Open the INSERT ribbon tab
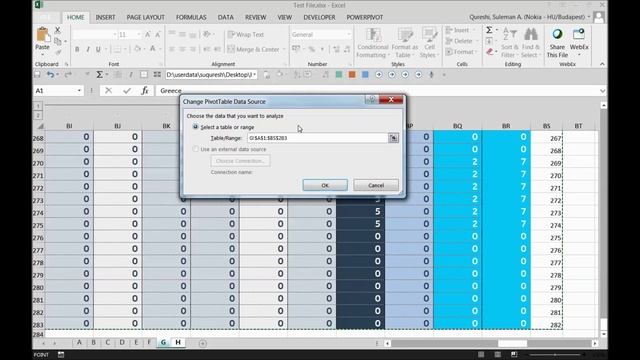This screenshot has height=360, width=640. point(105,17)
